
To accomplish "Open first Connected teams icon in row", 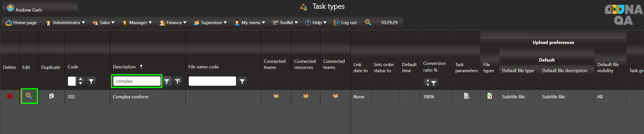I will click(x=276, y=96).
